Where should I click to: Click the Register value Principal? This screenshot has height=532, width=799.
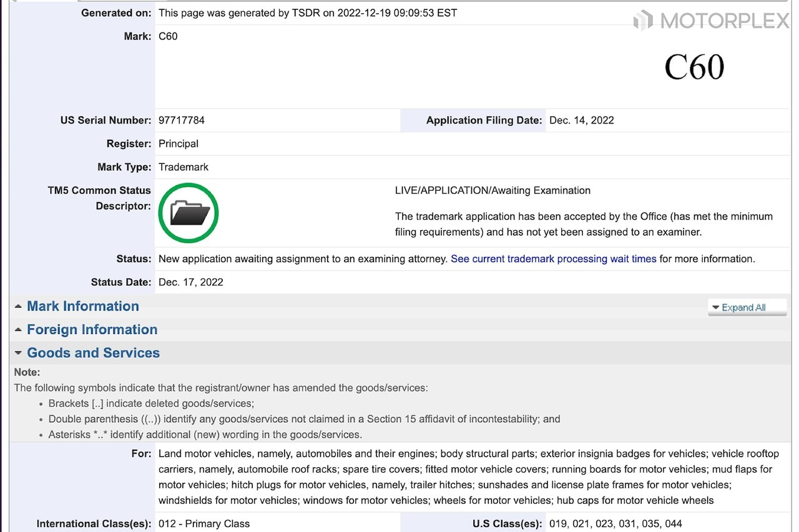179,143
